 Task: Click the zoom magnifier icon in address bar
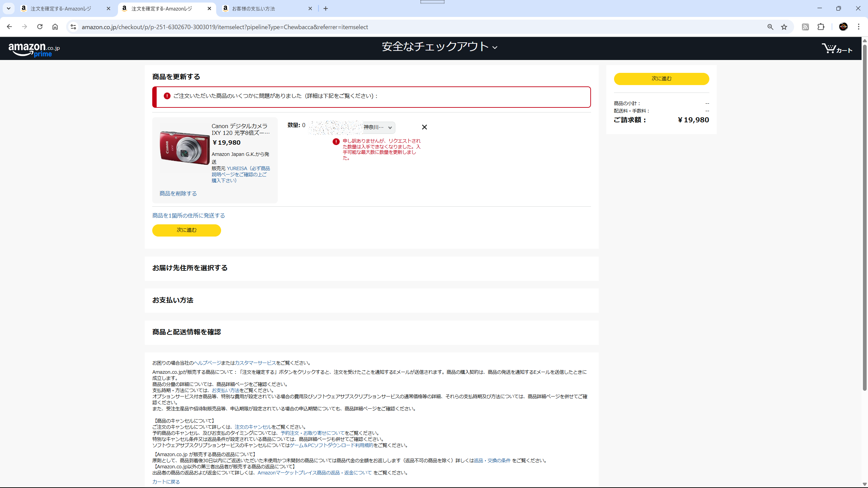(x=770, y=27)
